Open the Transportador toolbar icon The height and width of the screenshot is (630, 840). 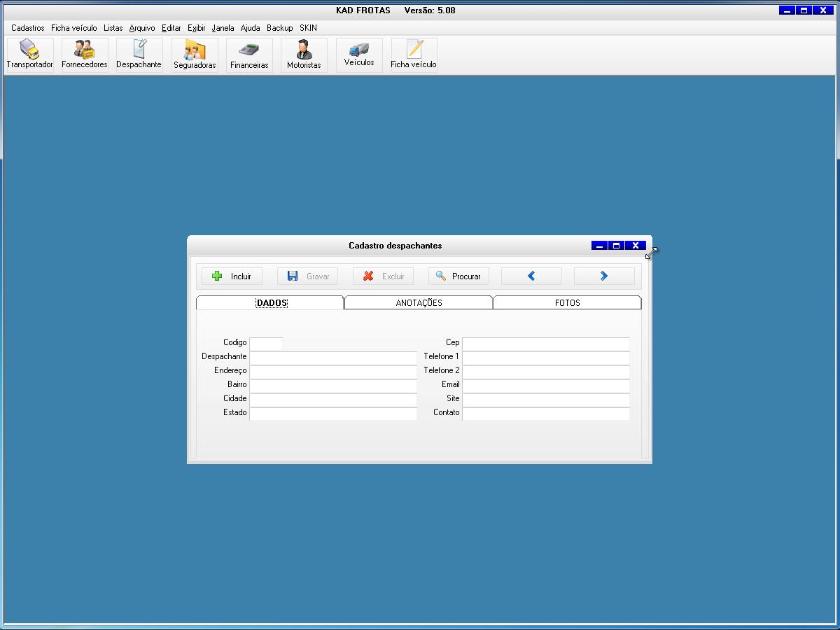point(30,55)
